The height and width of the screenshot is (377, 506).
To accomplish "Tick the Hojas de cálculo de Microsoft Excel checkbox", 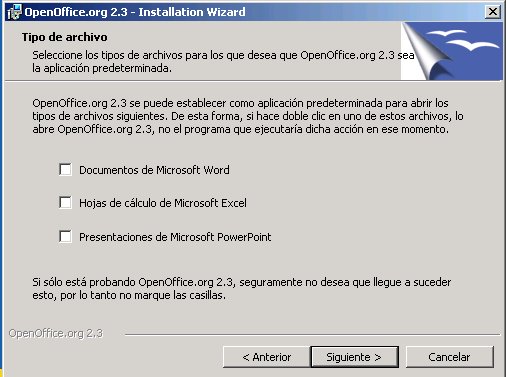I will 65,202.
